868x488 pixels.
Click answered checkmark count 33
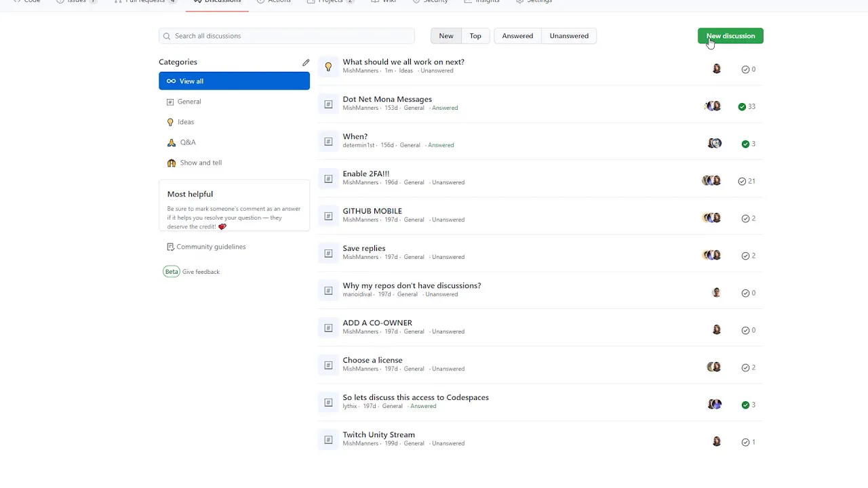coord(747,106)
